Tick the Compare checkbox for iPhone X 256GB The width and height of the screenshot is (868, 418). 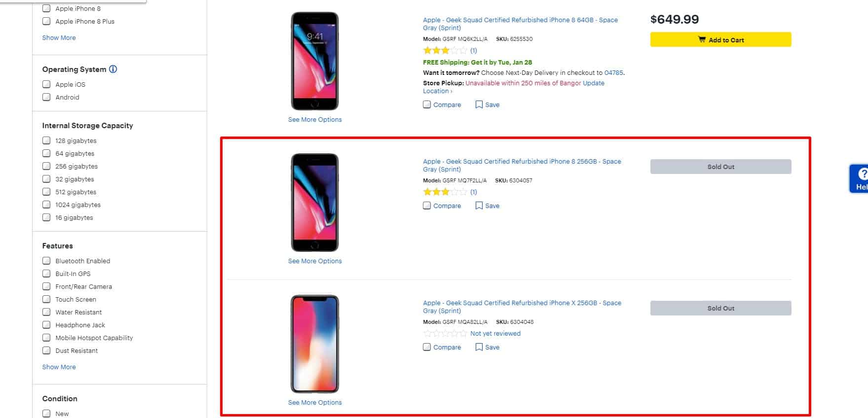click(x=427, y=347)
